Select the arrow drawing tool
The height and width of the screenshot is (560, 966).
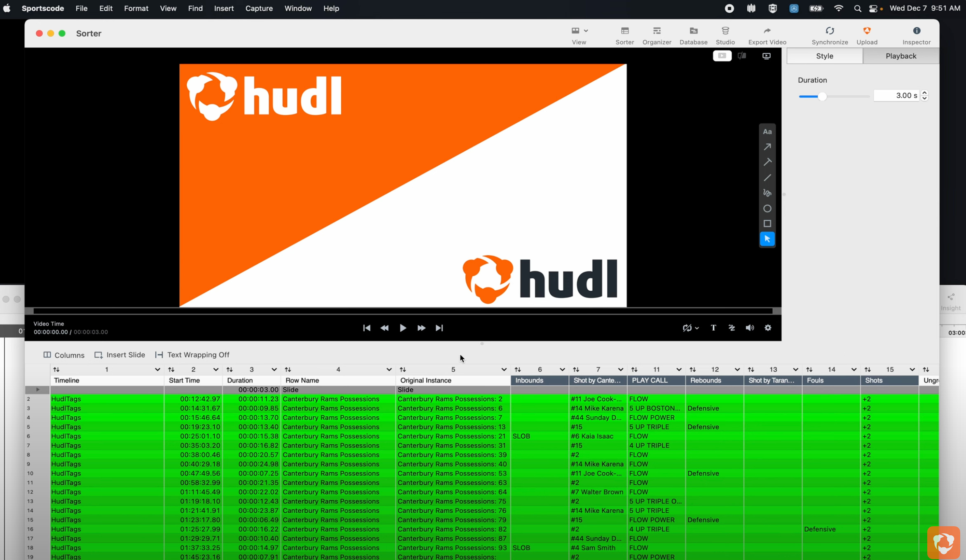(767, 147)
